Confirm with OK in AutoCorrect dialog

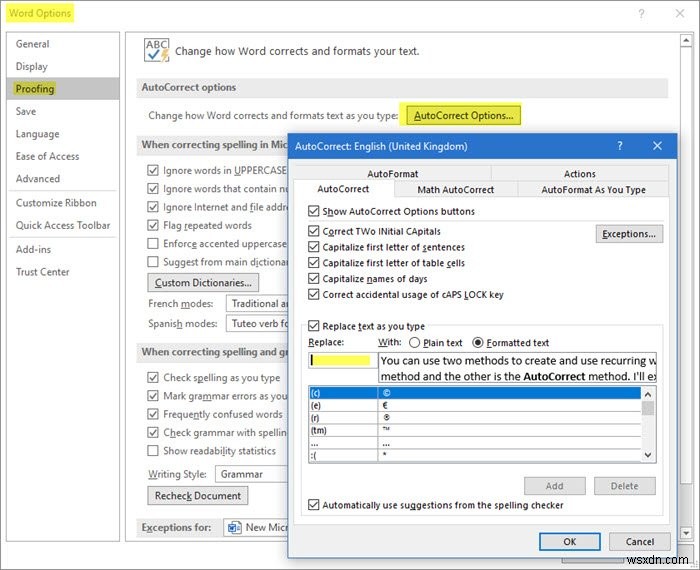tap(569, 541)
